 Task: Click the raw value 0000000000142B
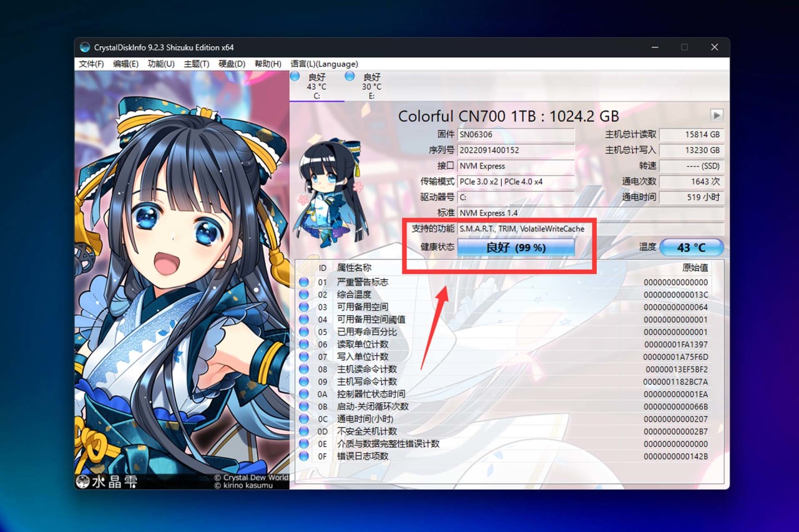pyautogui.click(x=676, y=457)
